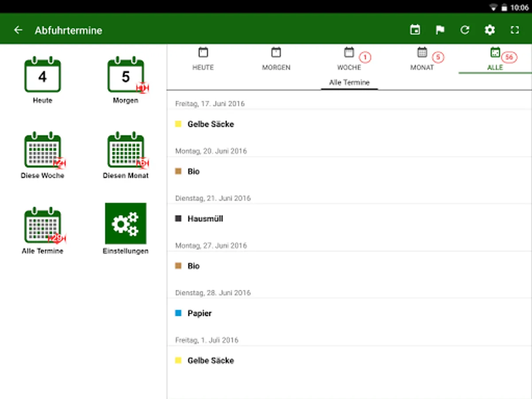532x399 pixels.
Task: Click date header Freitag, 17. Juni 2016
Action: pos(210,104)
